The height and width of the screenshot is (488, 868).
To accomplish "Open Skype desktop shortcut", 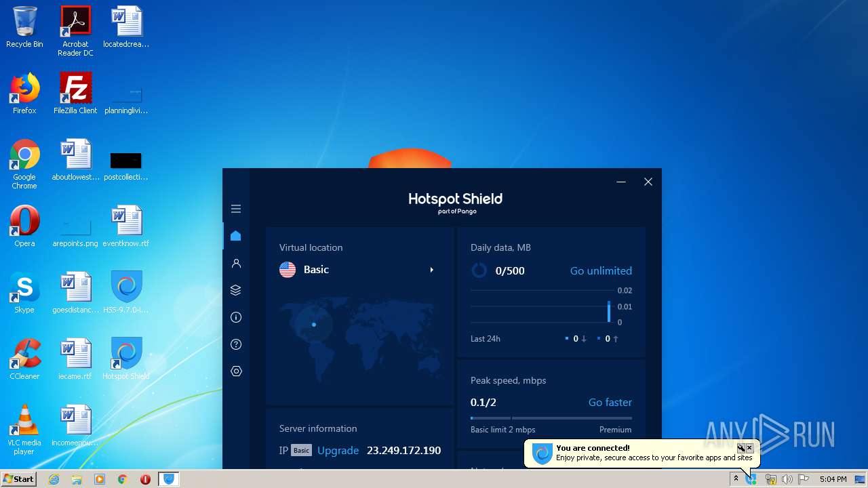I will pyautogui.click(x=24, y=293).
